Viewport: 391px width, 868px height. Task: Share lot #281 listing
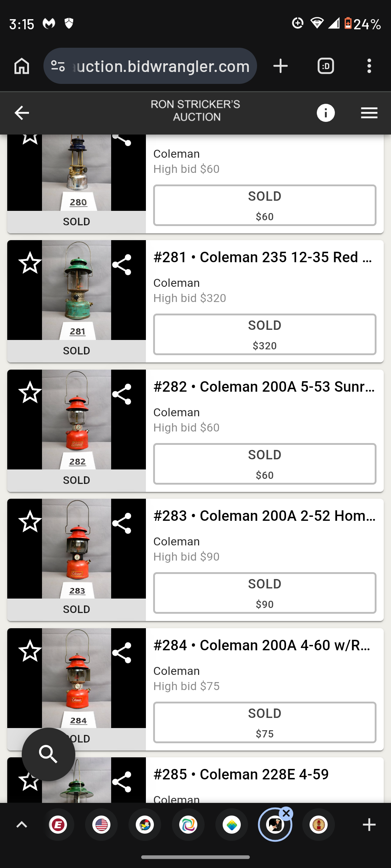point(122,265)
